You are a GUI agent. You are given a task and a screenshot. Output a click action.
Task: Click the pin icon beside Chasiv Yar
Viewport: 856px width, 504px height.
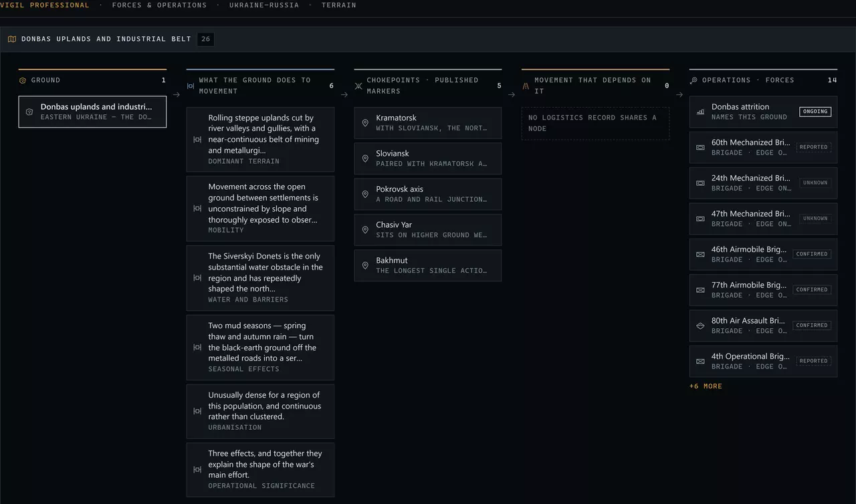pos(365,230)
